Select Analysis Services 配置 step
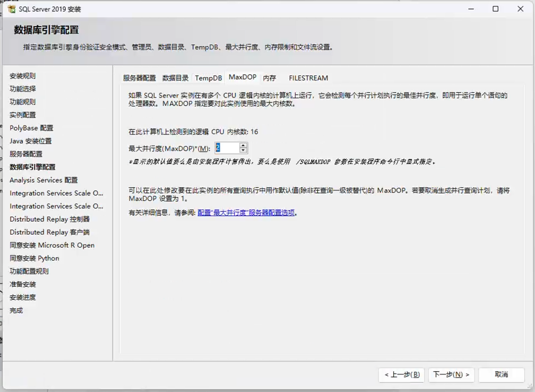 pos(44,180)
